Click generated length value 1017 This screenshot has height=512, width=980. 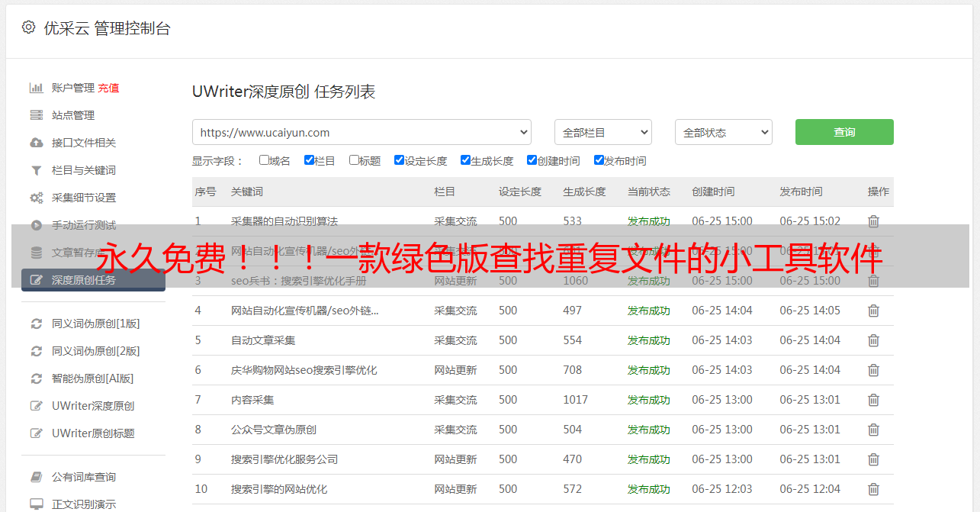tap(576, 400)
